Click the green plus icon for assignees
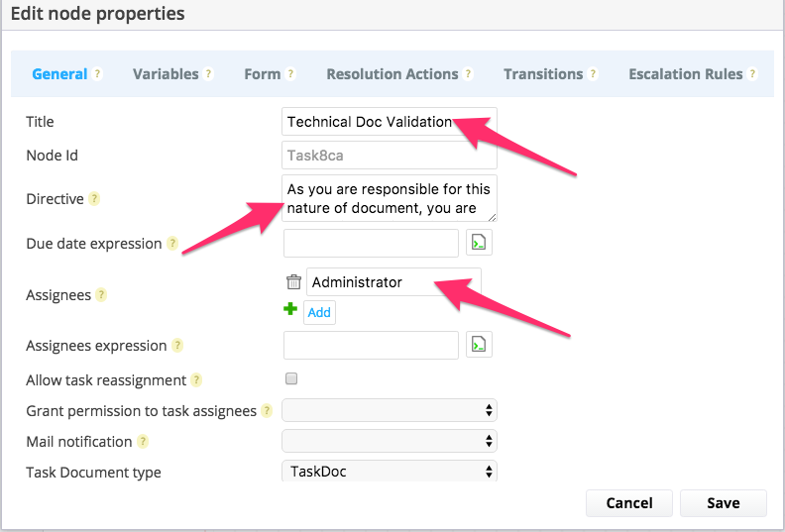This screenshot has height=532, width=785. [290, 309]
